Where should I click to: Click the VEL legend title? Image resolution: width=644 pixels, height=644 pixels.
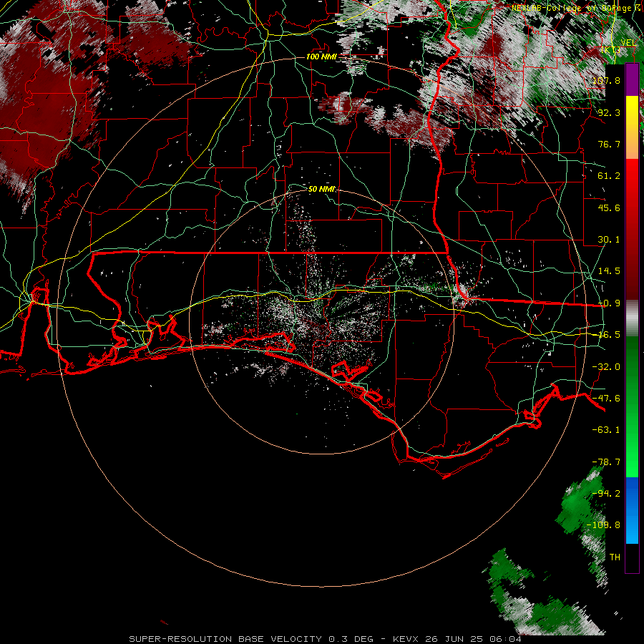coord(629,43)
